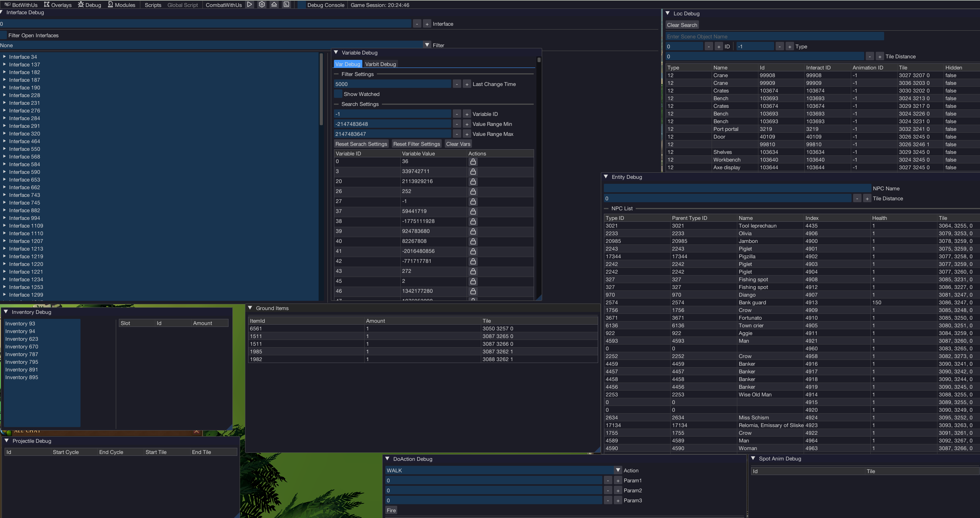Click the interface list scrollbar

[321, 89]
